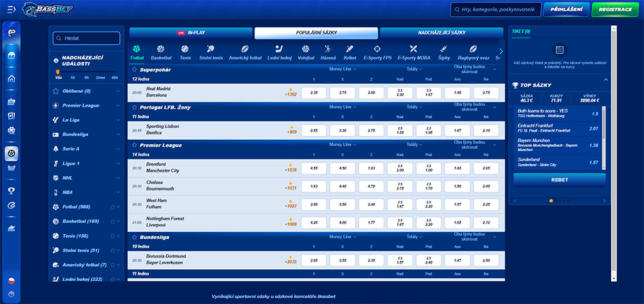
Task: Go to next TOP SÁZKY slide arrow
Action: click(604, 201)
